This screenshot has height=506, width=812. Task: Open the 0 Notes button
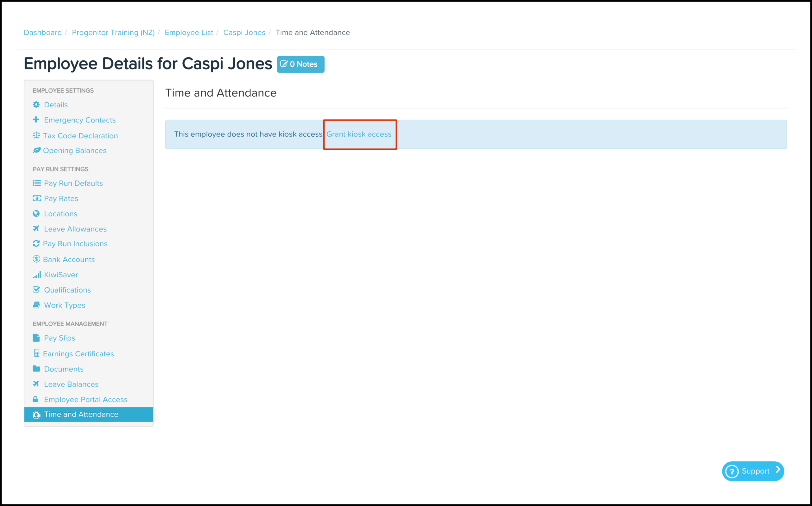(x=301, y=64)
